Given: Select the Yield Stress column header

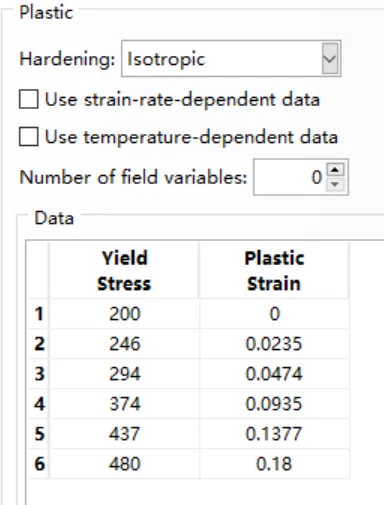Looking at the screenshot, I should pyautogui.click(x=124, y=270).
